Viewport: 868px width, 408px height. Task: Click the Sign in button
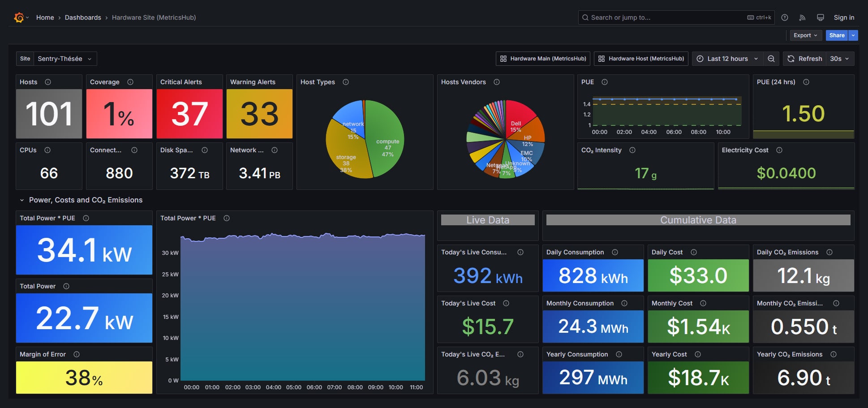coord(844,17)
